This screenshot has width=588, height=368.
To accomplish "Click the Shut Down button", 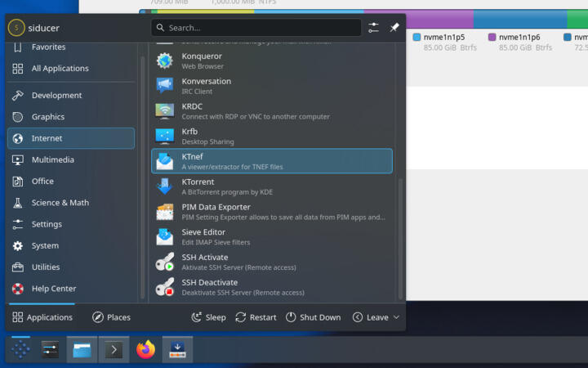I will coord(313,317).
